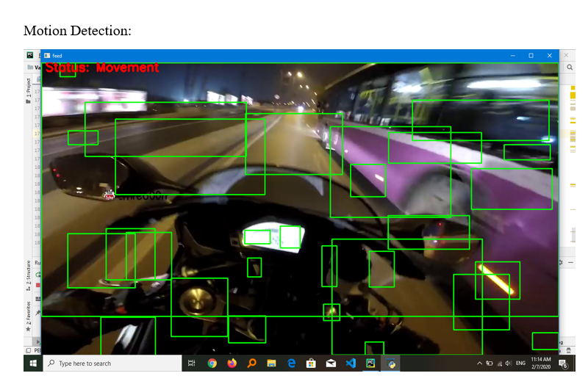Click the layout icon above the pin icon

pos(38,299)
